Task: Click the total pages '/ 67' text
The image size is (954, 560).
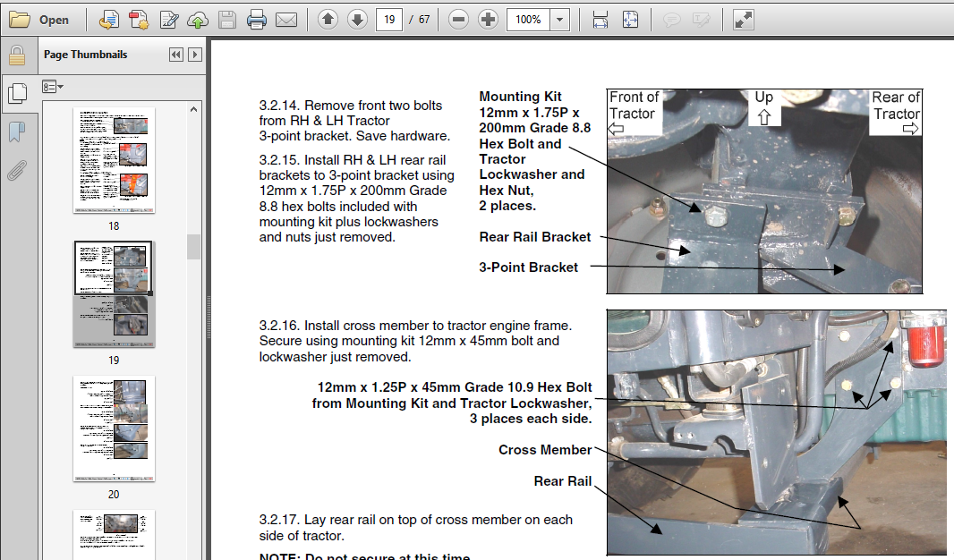Action: [x=419, y=20]
